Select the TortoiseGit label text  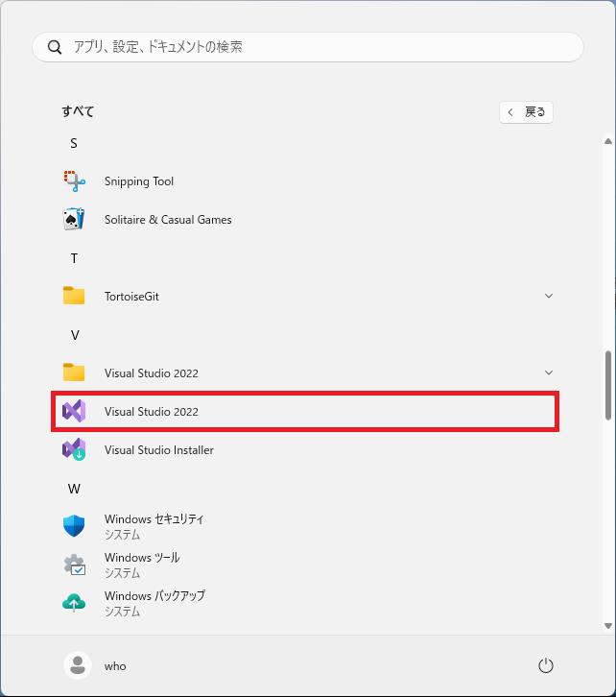point(131,297)
